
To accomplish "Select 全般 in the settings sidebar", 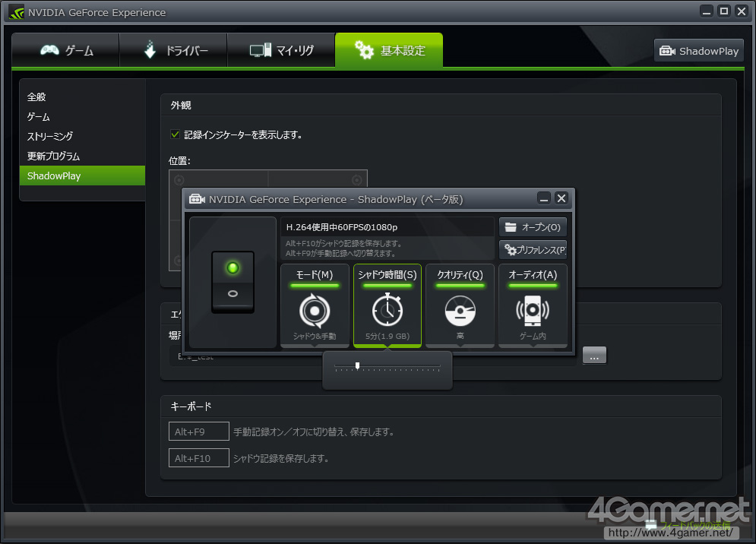I will coord(36,97).
